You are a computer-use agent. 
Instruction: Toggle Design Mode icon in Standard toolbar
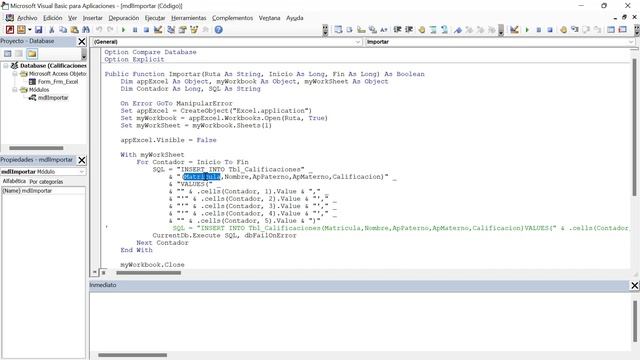pyautogui.click(x=158, y=30)
